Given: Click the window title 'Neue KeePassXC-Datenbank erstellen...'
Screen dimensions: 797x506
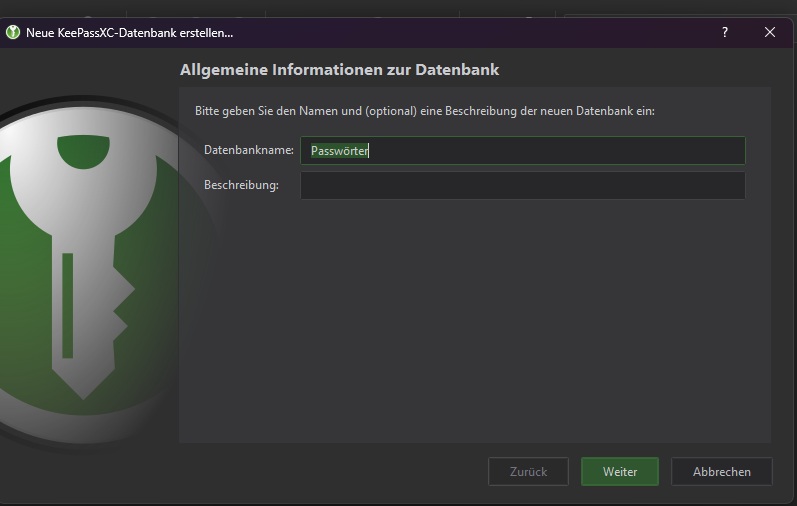Looking at the screenshot, I should click(x=130, y=33).
